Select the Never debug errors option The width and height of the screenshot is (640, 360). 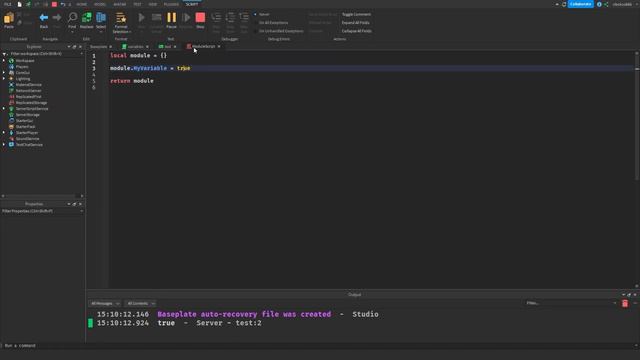pyautogui.click(x=262, y=14)
